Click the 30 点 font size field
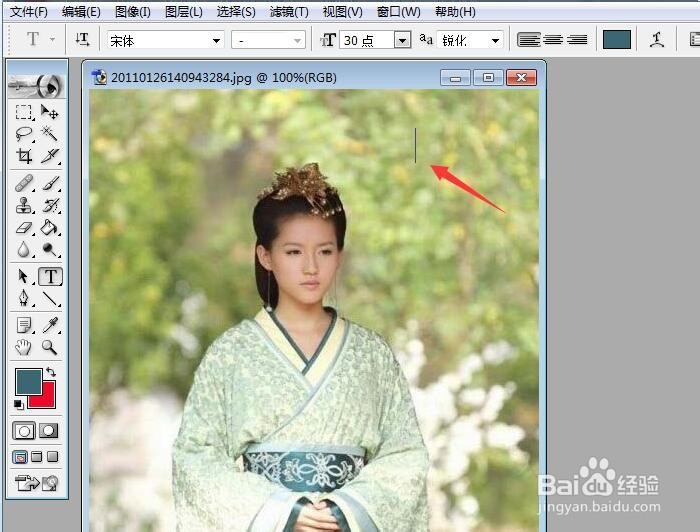The image size is (700, 532). click(x=367, y=40)
